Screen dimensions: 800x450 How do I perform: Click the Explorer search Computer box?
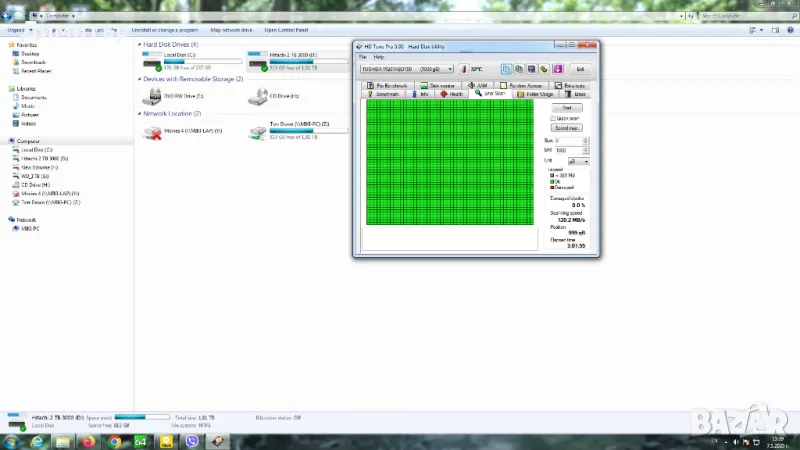(747, 16)
